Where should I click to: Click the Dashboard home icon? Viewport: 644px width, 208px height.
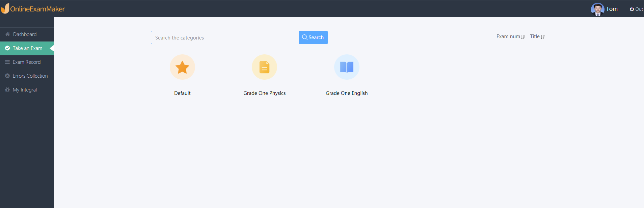(7, 34)
